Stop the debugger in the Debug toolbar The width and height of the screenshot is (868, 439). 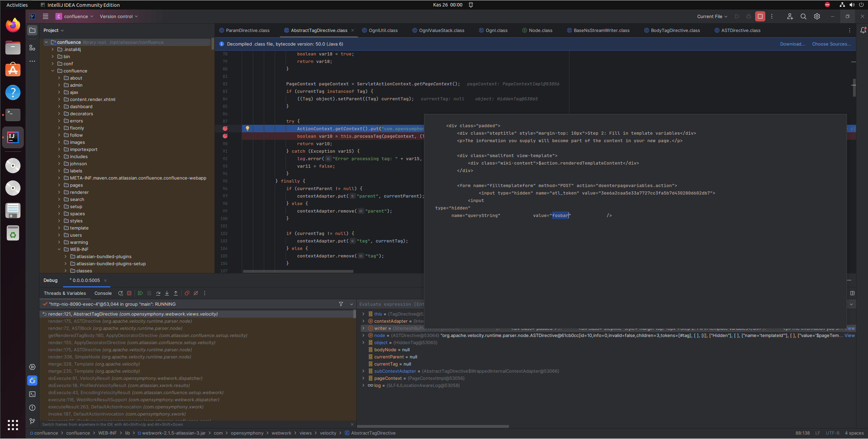129,293
